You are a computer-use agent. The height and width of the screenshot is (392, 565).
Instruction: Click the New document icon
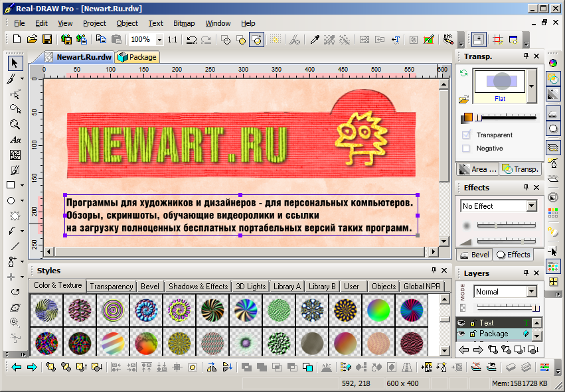pos(17,40)
